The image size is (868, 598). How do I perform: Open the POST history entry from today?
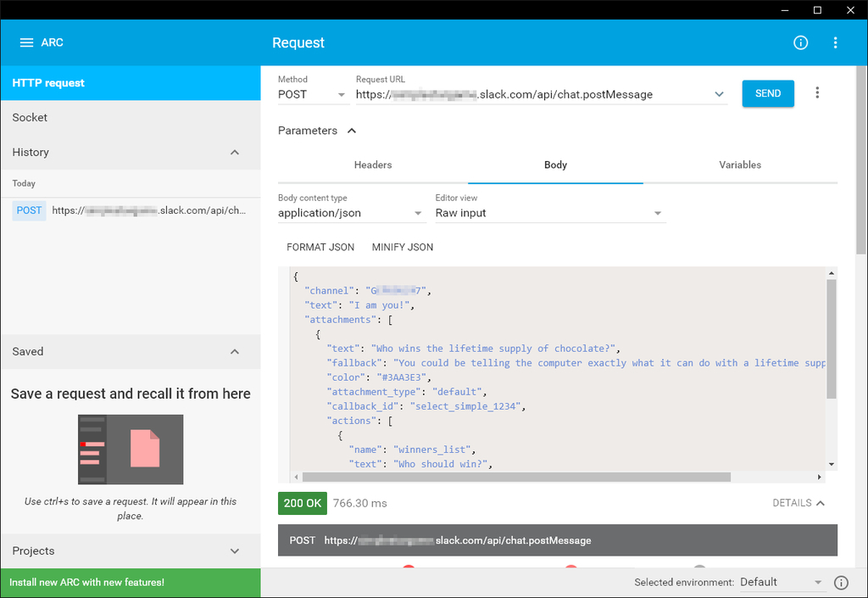[x=131, y=210]
